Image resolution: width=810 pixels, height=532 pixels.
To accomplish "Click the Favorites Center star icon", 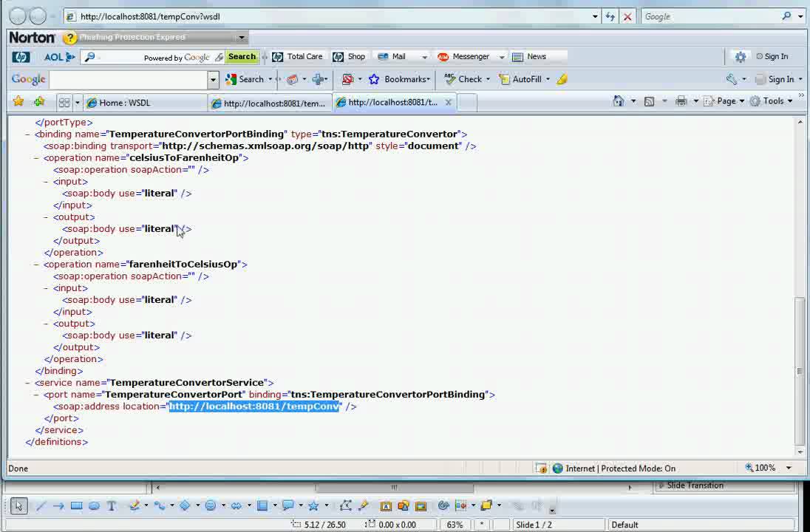I will 18,102.
